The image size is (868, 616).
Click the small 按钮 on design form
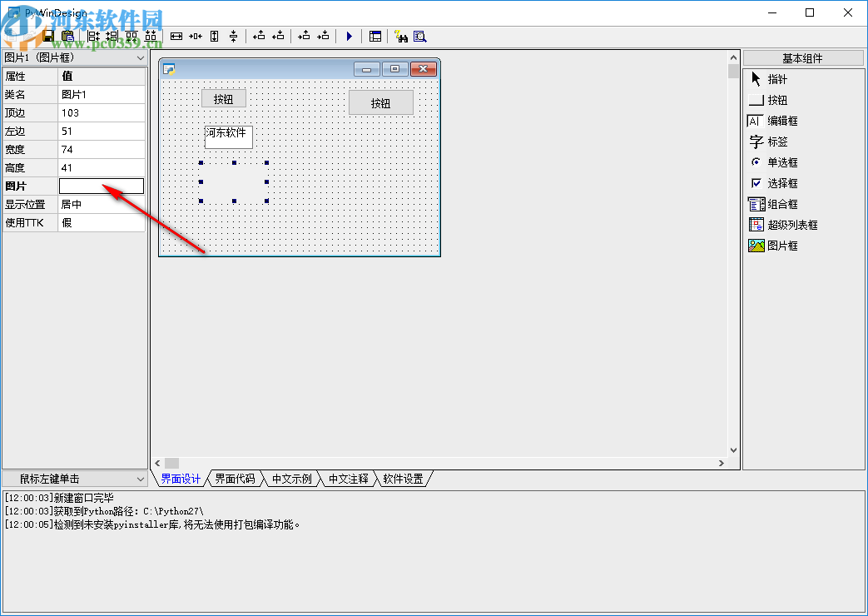[224, 99]
